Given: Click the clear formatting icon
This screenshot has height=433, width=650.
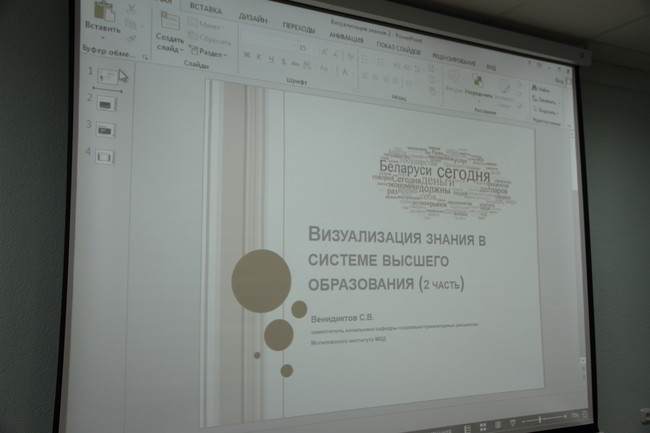Looking at the screenshot, I should tap(351, 56).
